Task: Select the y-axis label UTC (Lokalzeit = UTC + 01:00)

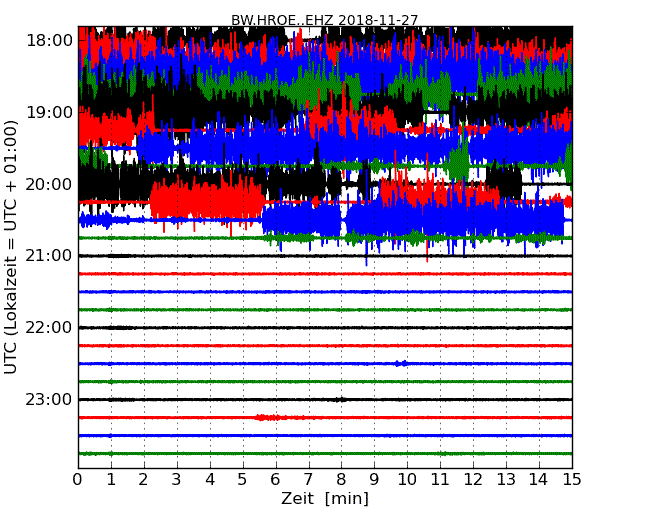Action: pyautogui.click(x=11, y=247)
